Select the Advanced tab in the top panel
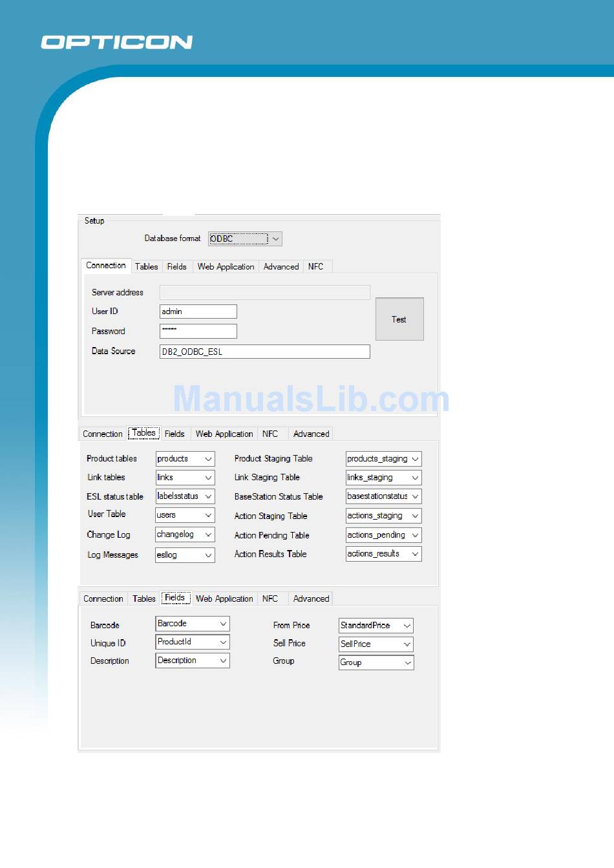The height and width of the screenshot is (868, 614). pyautogui.click(x=281, y=266)
